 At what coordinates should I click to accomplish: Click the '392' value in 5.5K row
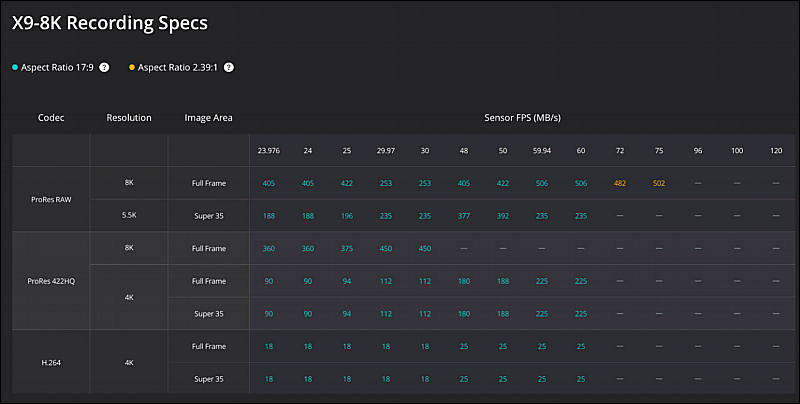pyautogui.click(x=503, y=216)
